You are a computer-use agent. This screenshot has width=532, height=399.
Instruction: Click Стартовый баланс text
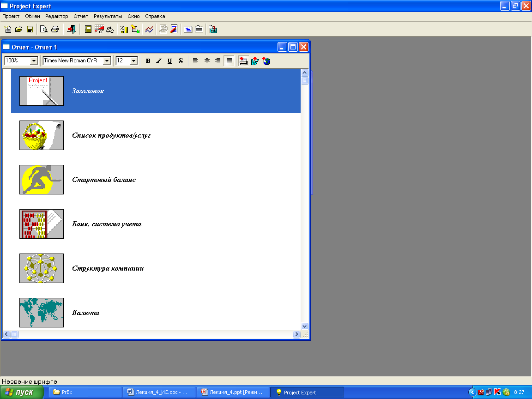click(104, 180)
